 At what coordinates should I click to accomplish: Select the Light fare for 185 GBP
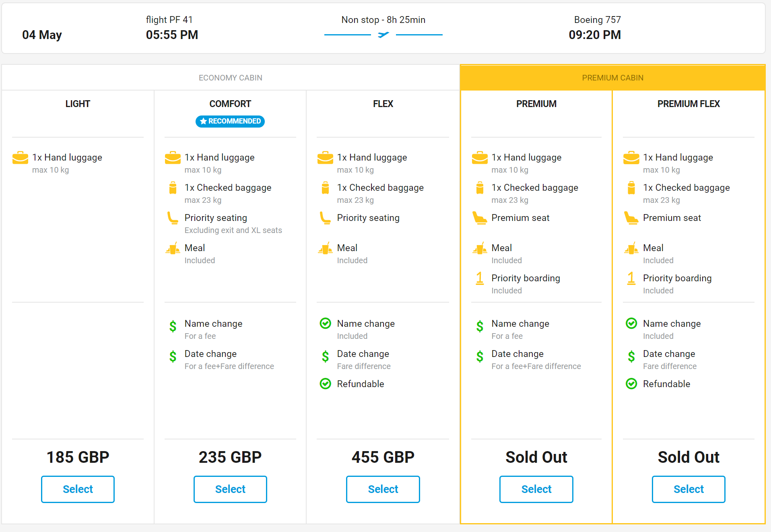pos(78,489)
